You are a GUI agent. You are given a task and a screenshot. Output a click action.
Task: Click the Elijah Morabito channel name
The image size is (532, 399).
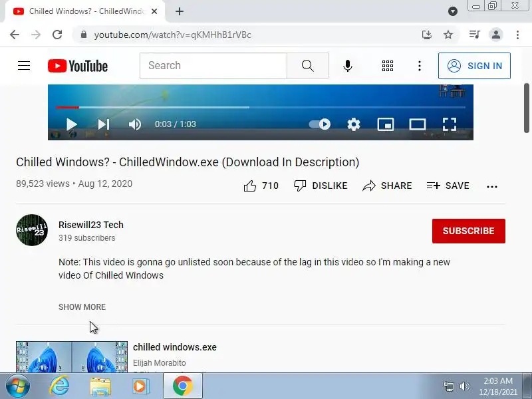(x=160, y=362)
